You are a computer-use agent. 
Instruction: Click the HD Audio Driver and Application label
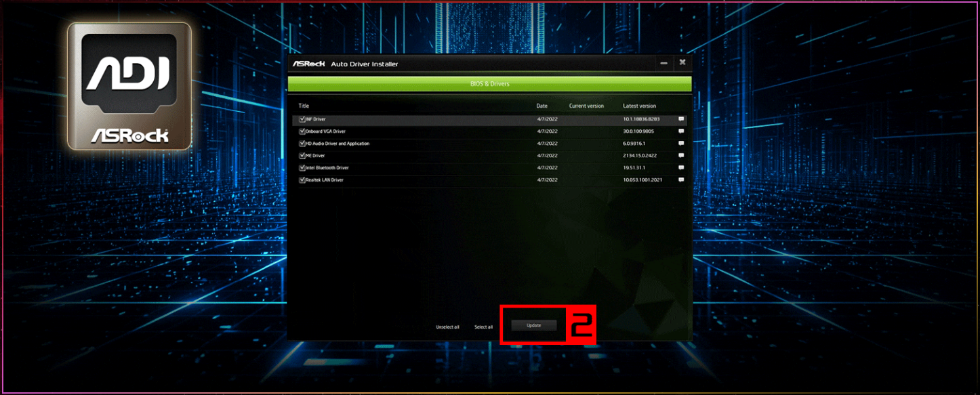coord(338,144)
